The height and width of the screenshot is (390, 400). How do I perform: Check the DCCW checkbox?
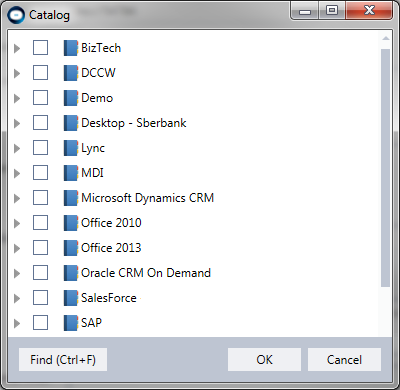[x=40, y=73]
